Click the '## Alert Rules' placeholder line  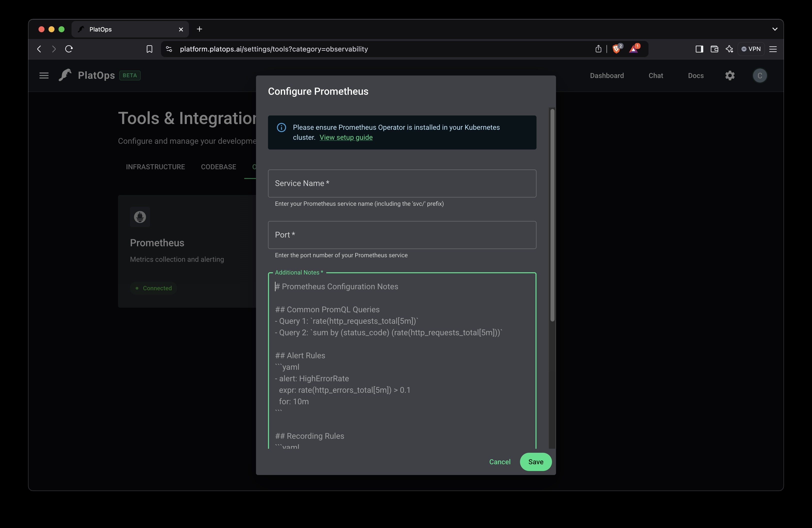[x=300, y=356]
